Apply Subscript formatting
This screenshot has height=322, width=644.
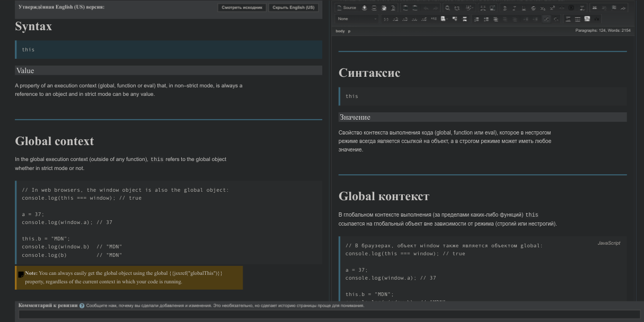pyautogui.click(x=543, y=7)
